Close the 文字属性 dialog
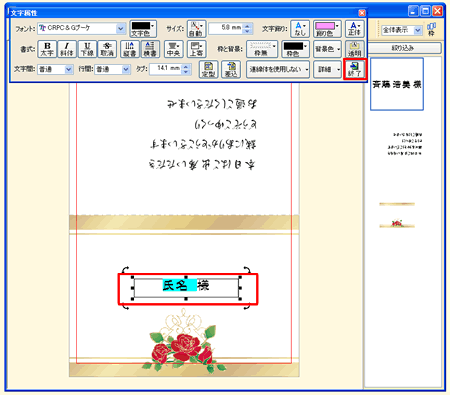 point(362,13)
